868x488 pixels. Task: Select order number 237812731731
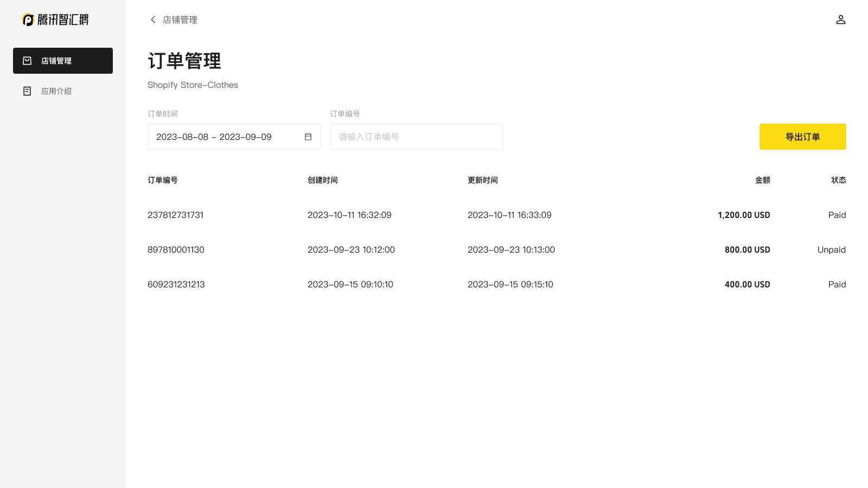point(176,215)
